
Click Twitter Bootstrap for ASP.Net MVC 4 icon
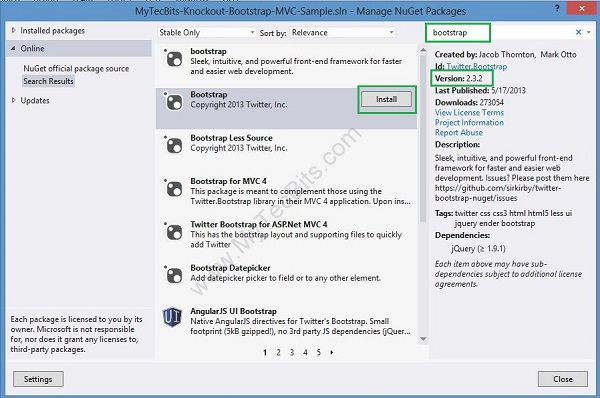tap(174, 232)
